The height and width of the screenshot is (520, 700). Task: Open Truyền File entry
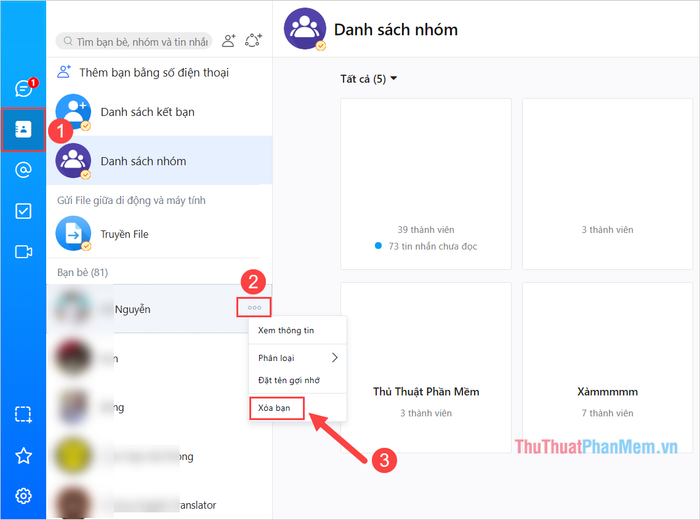coord(159,234)
